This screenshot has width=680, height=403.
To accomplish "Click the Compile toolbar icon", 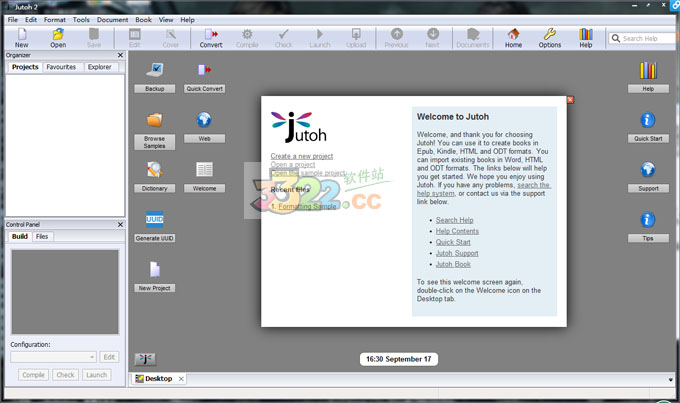I will (247, 38).
